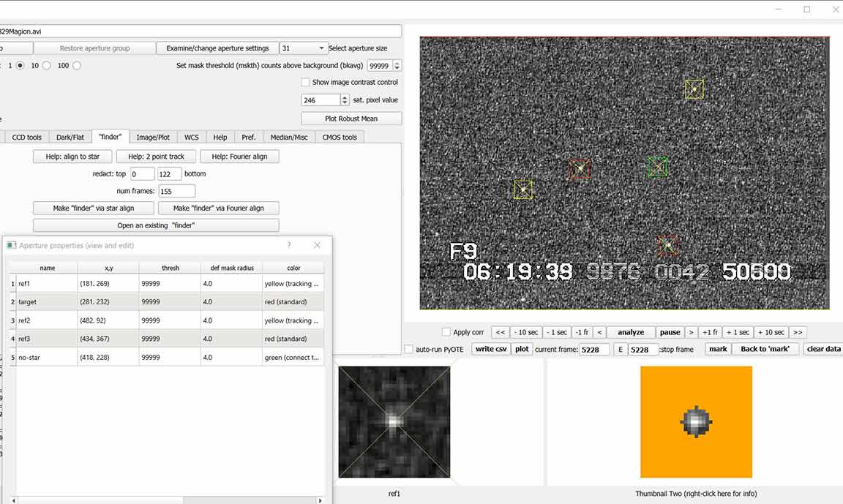Click the mark button
This screenshot has height=504, width=843.
click(x=718, y=349)
